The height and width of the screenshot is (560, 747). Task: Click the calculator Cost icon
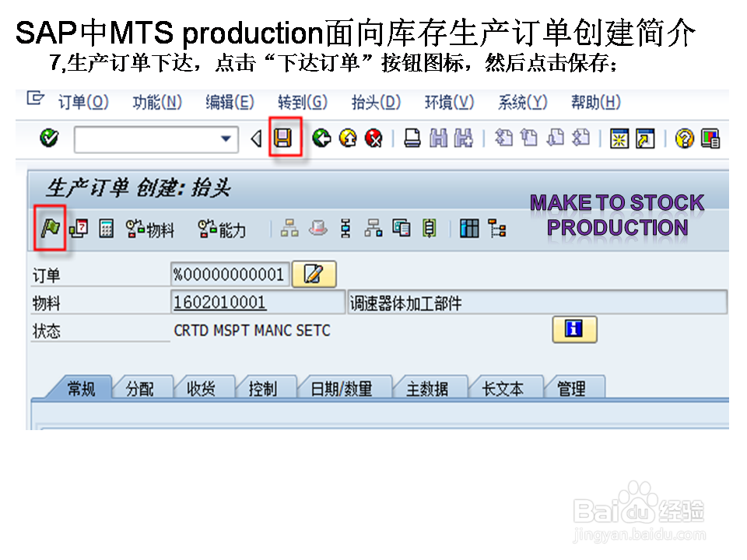click(x=106, y=229)
